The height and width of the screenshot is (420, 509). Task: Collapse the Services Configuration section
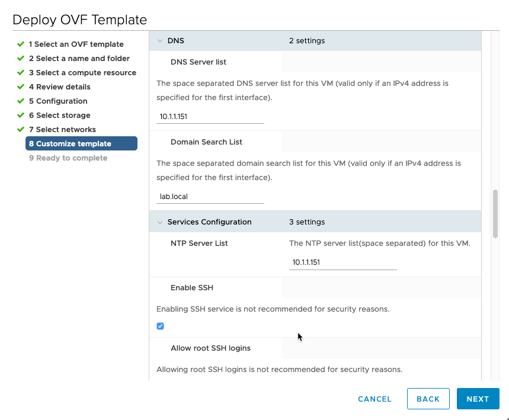(x=159, y=222)
